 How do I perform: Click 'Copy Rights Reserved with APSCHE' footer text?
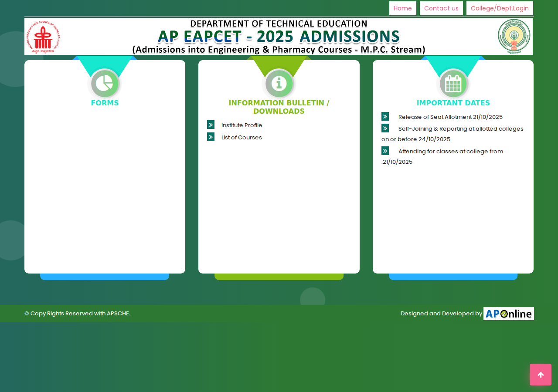coord(77,314)
